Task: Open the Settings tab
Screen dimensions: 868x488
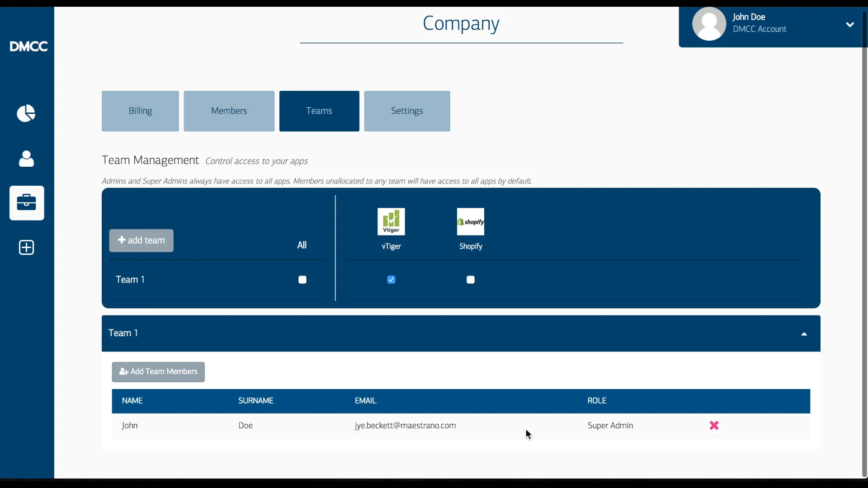Action: (407, 111)
